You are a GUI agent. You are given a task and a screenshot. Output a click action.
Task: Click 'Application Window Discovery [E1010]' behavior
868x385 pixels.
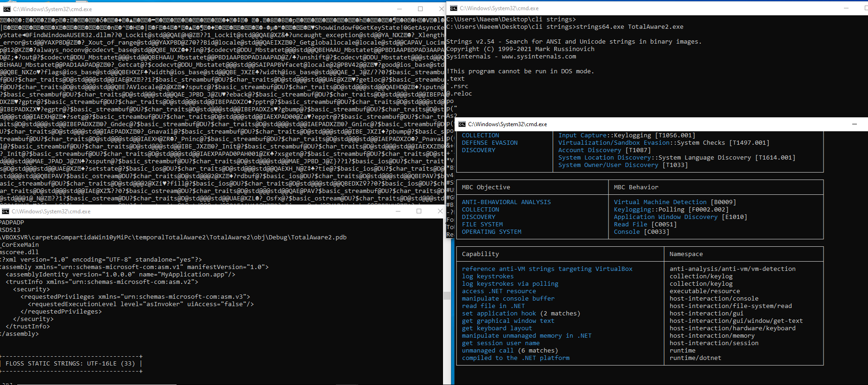(681, 217)
